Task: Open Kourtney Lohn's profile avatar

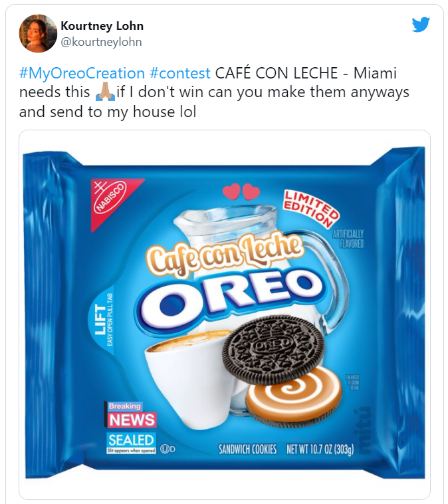Action: pyautogui.click(x=38, y=33)
